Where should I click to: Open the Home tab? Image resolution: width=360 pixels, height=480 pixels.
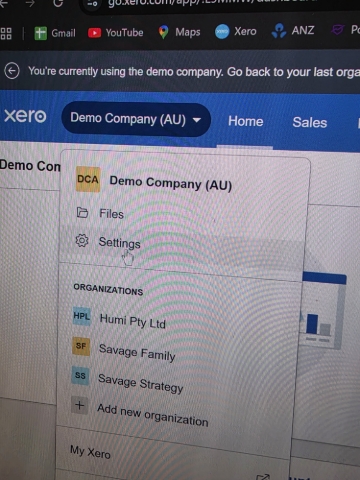246,121
